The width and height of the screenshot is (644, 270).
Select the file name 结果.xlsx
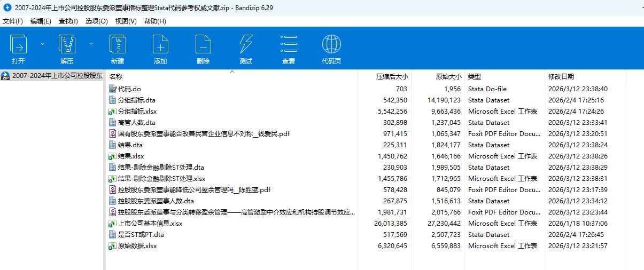coord(131,156)
